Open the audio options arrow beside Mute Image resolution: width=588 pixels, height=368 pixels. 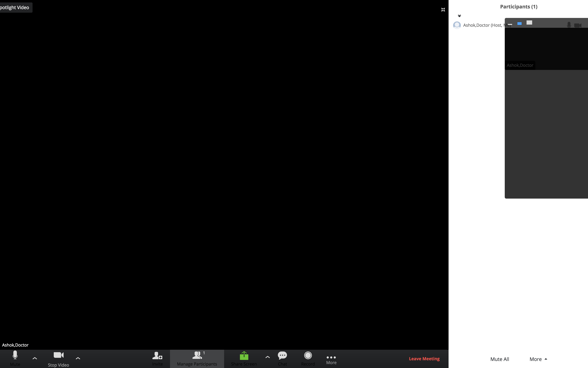[35, 358]
